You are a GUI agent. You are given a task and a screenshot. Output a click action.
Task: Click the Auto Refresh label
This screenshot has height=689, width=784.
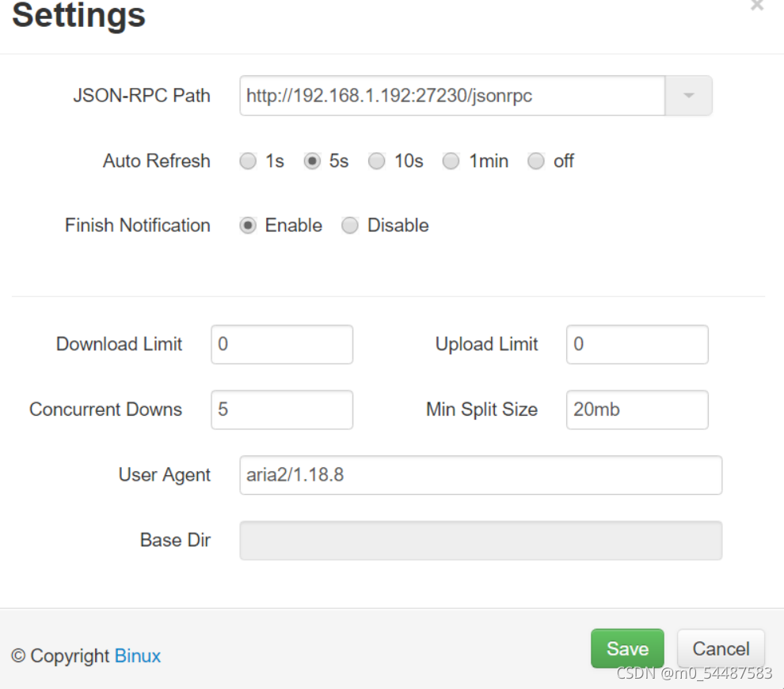[x=157, y=162]
